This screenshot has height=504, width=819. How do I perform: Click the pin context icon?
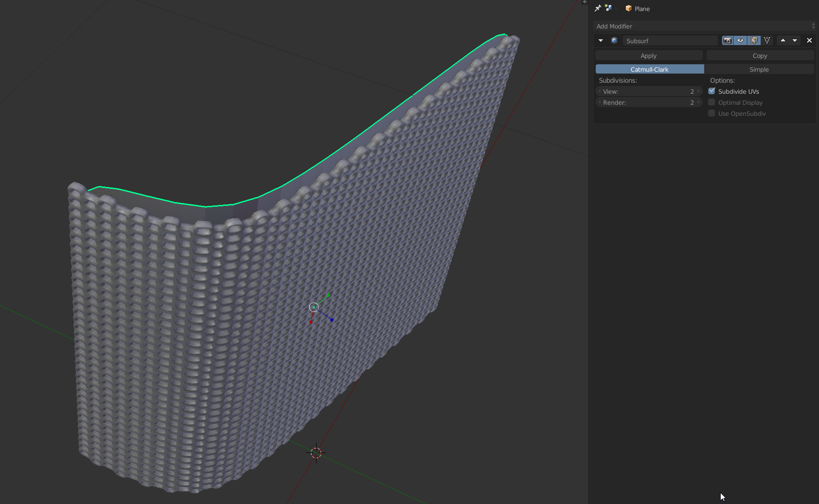coord(598,8)
